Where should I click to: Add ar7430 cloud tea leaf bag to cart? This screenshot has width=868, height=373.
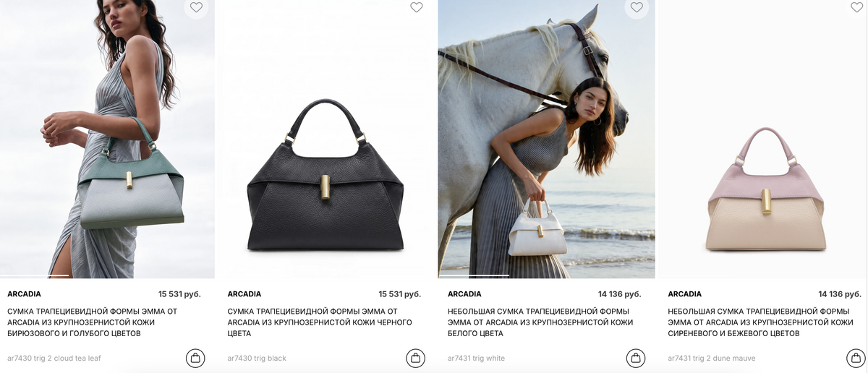click(x=195, y=357)
